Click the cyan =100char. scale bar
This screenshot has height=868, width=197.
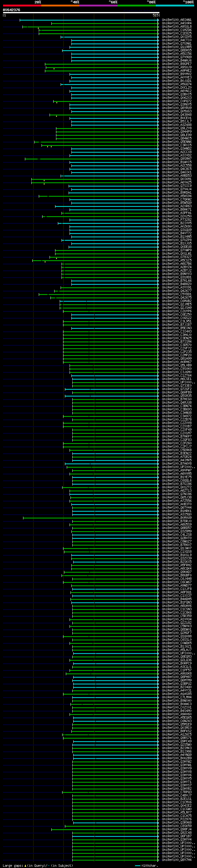coord(137,865)
